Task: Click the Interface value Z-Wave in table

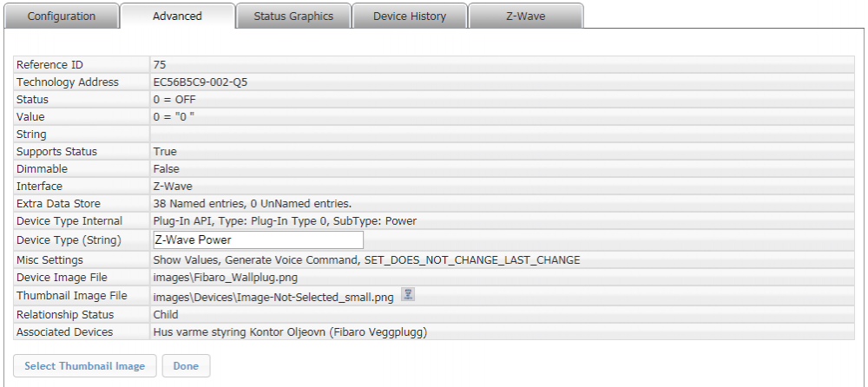Action: (x=173, y=187)
